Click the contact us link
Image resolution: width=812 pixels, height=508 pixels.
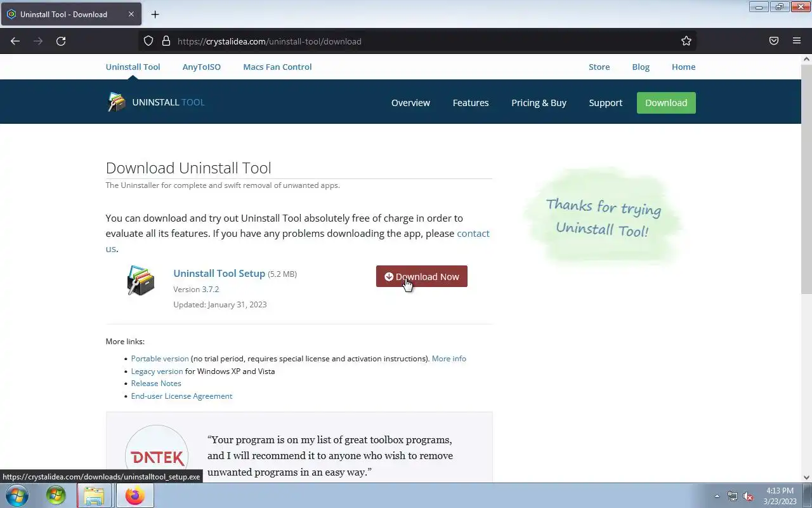coord(473,233)
